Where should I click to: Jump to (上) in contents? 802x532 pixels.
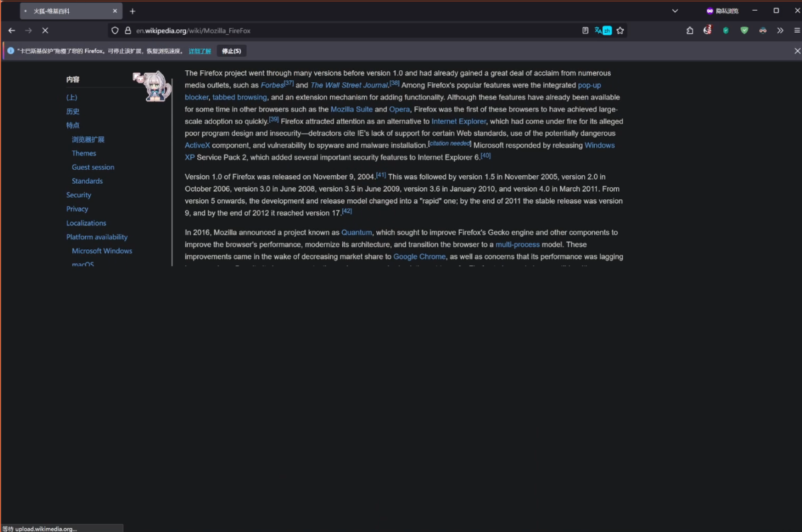[x=72, y=98]
